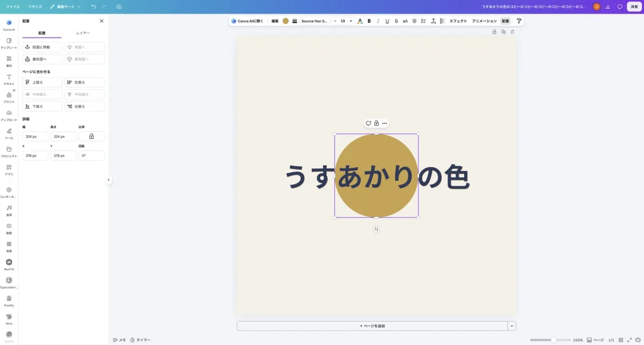Open the アニメーション (Animation) toolbar item
644x345 pixels.
pyautogui.click(x=484, y=21)
